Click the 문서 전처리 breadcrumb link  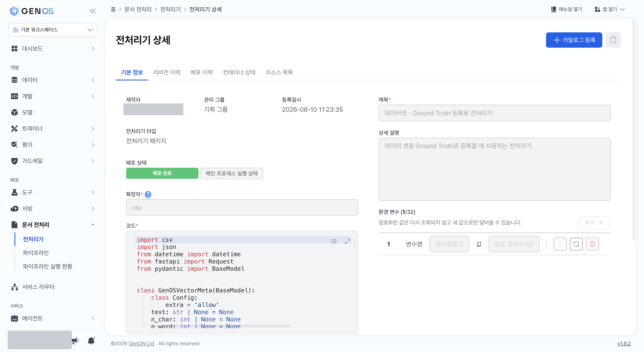pyautogui.click(x=138, y=10)
